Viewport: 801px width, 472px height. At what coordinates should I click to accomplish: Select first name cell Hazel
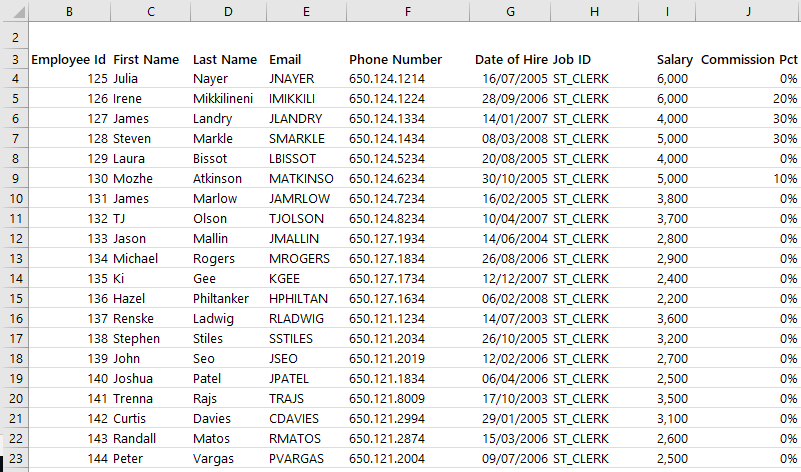[x=151, y=298]
